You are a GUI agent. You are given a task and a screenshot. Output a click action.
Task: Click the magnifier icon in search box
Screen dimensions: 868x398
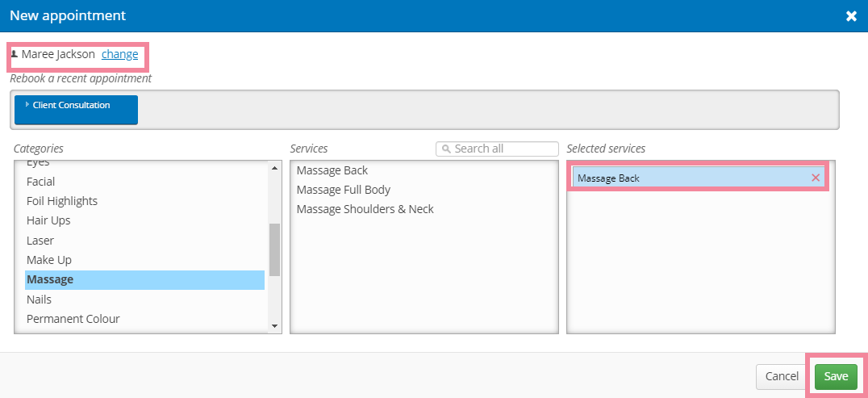point(446,149)
